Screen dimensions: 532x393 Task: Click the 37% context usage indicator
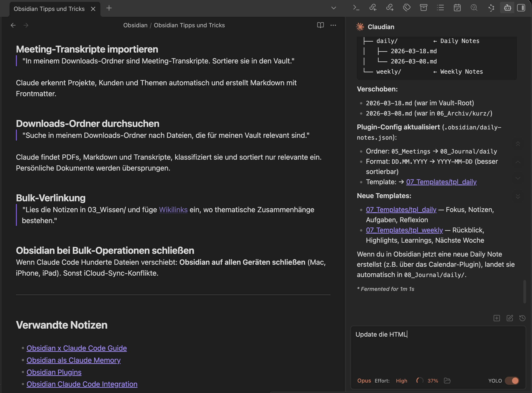coord(433,381)
